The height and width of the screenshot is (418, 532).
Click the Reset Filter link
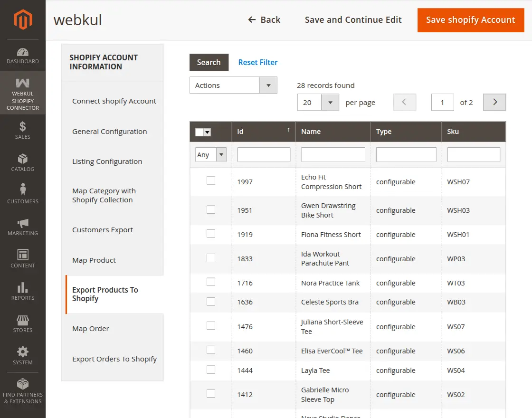coord(258,62)
